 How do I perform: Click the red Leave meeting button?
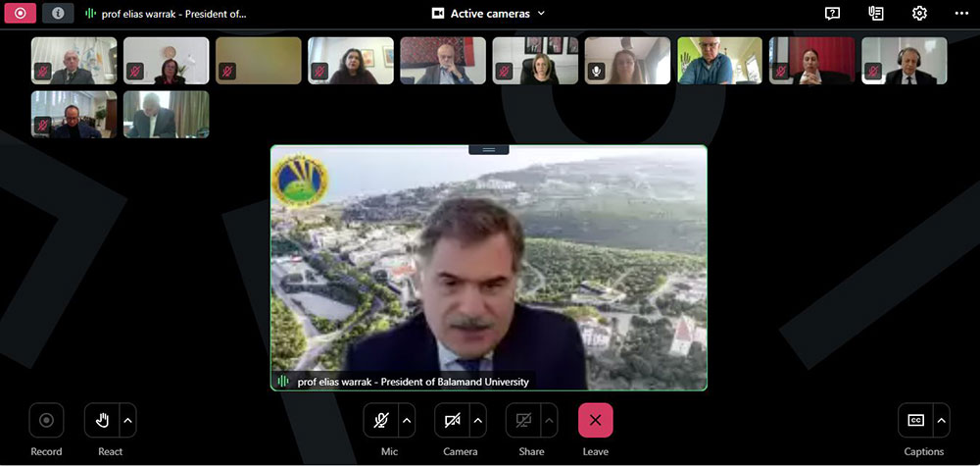click(595, 421)
